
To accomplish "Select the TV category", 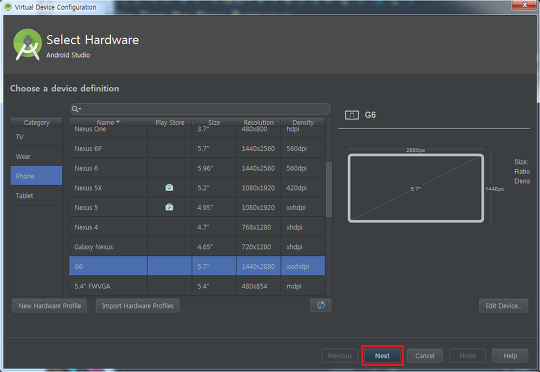I will pos(37,137).
